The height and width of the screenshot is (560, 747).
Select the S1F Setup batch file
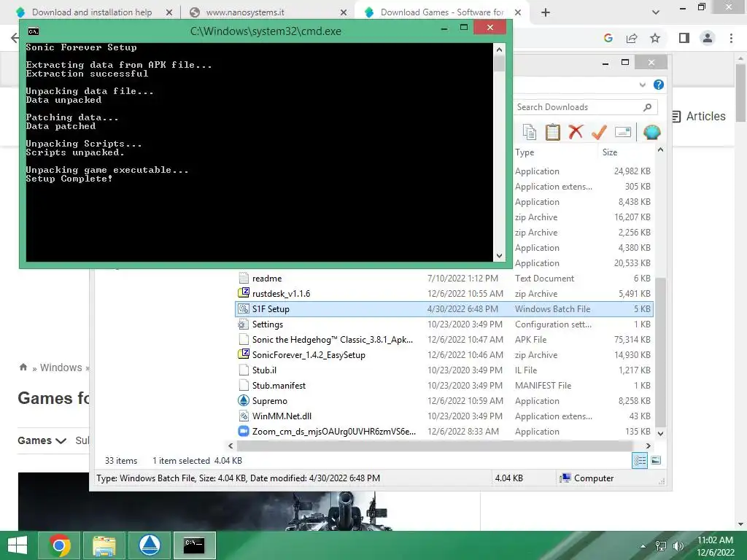pyautogui.click(x=444, y=309)
